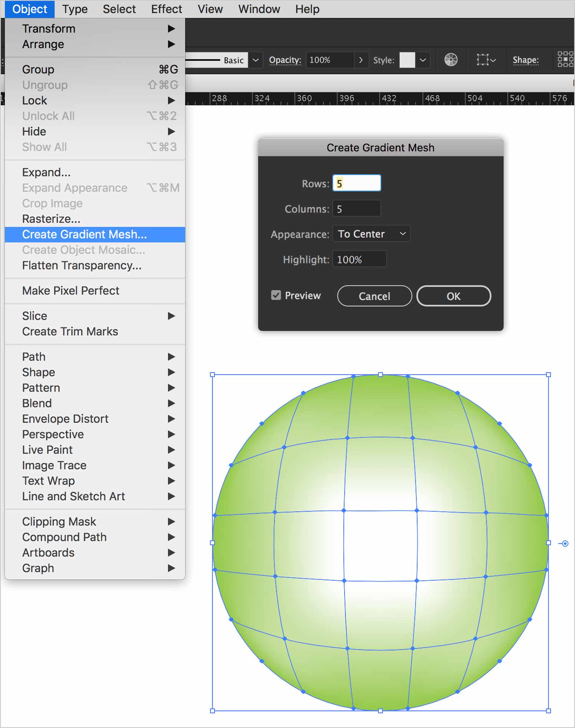
Task: Toggle the Preview checkbox in the dialog
Action: pyautogui.click(x=276, y=295)
